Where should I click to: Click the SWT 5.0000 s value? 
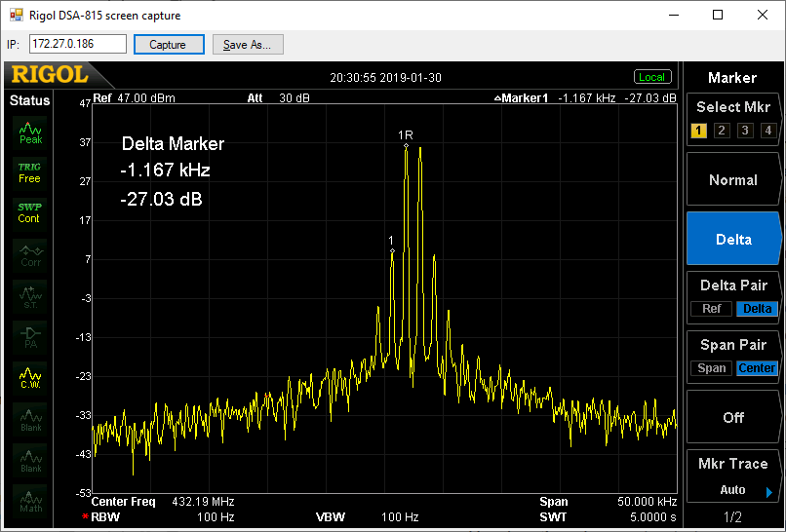tap(653, 517)
